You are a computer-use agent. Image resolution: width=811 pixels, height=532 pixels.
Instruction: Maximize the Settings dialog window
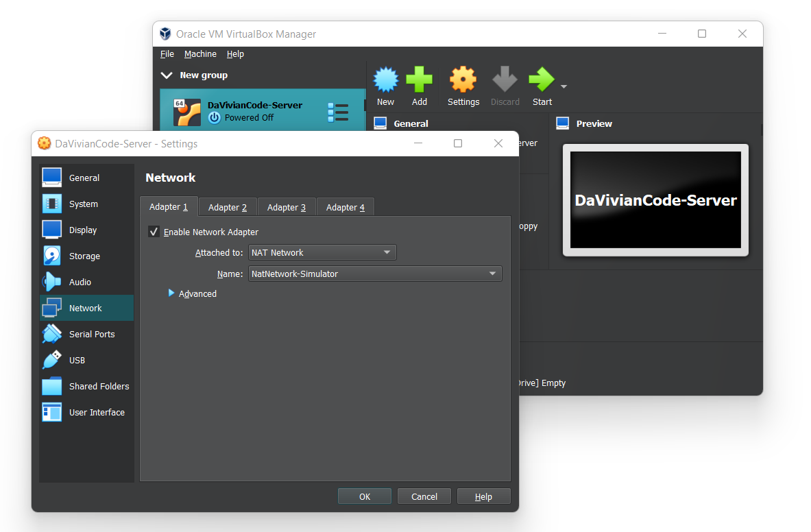(x=458, y=143)
